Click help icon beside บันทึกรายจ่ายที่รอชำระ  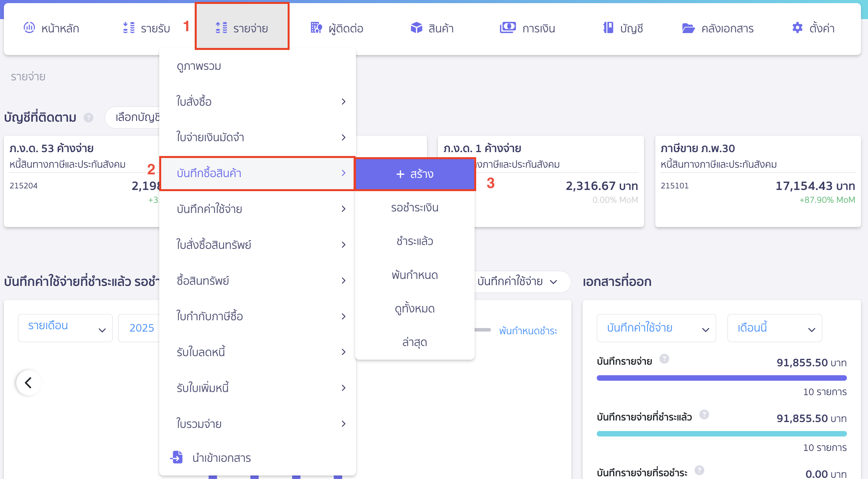pyautogui.click(x=699, y=470)
